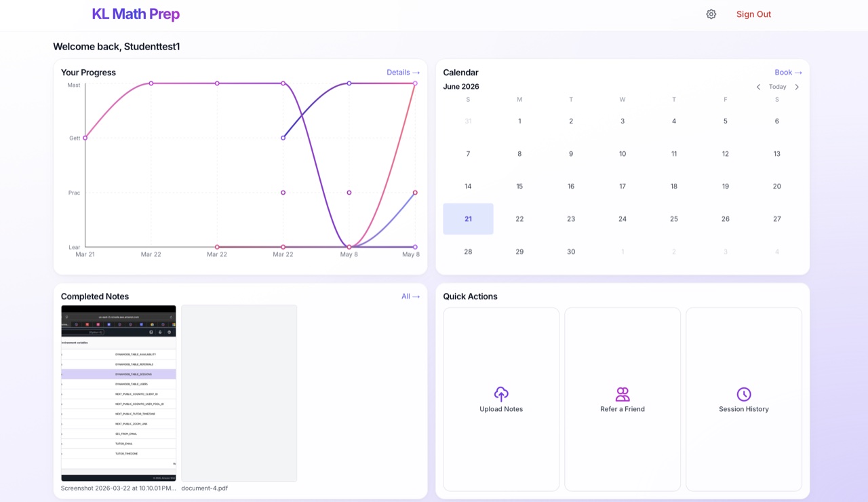Click the Session History clock icon
Image resolution: width=868 pixels, height=502 pixels.
click(744, 394)
